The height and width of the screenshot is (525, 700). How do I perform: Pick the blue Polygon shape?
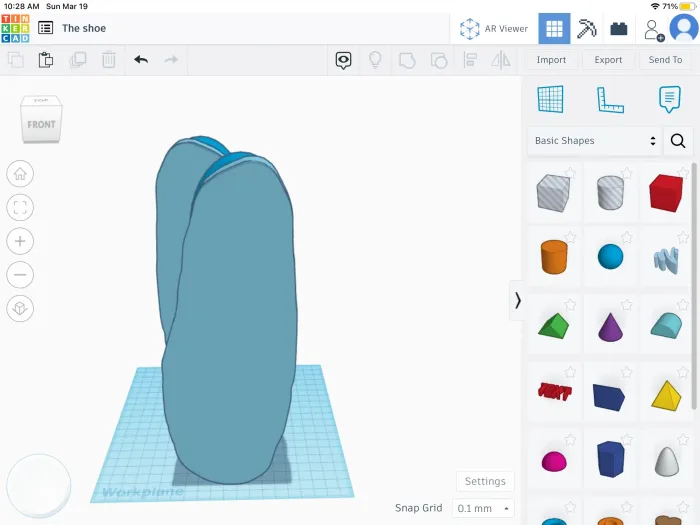pos(610,459)
